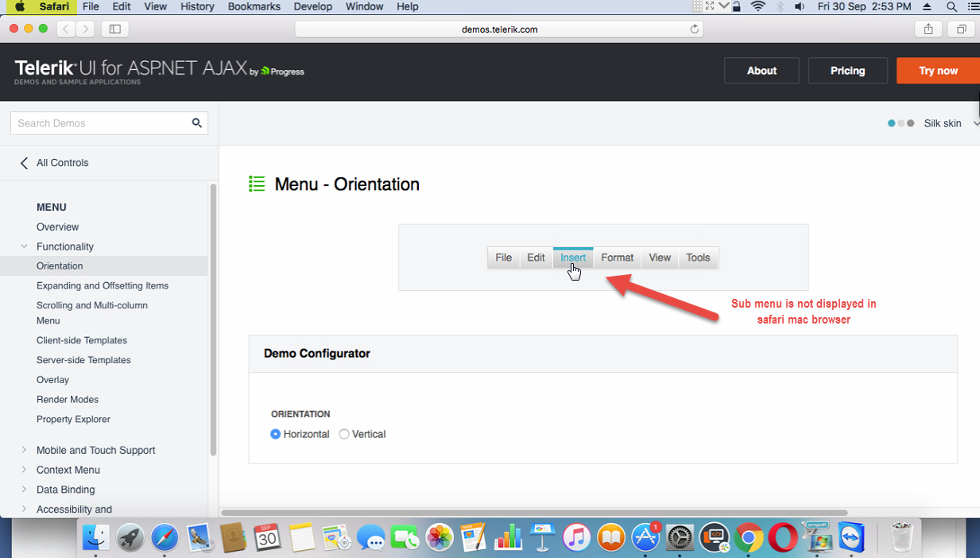Click the demos.telerik.com address bar
This screenshot has height=558, width=980.
click(499, 29)
